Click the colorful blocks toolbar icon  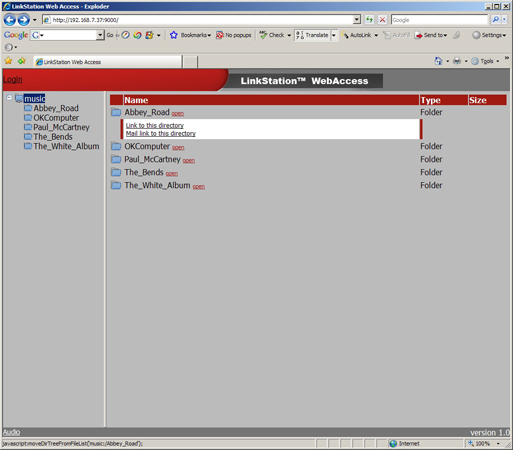point(149,35)
